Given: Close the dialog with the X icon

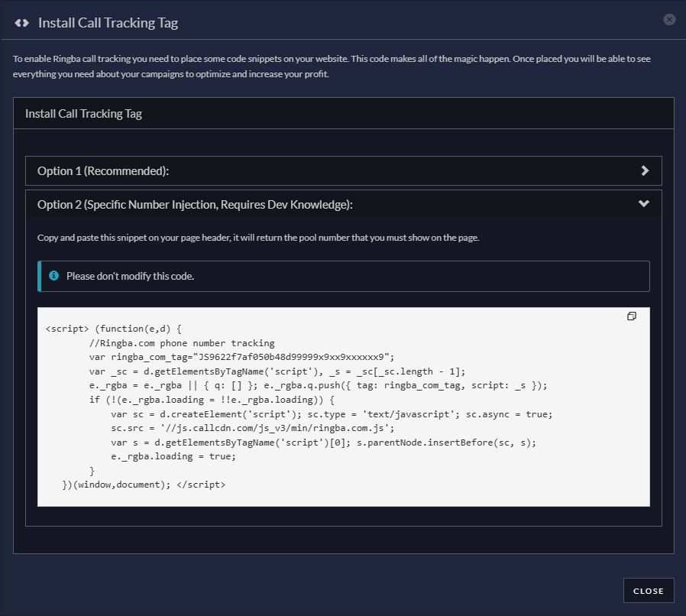Looking at the screenshot, I should [669, 19].
